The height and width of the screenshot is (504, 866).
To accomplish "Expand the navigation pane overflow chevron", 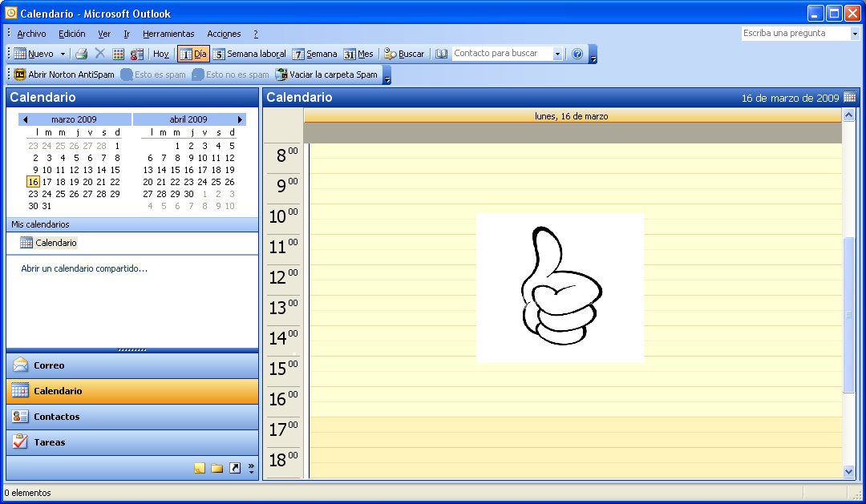I will tap(251, 466).
